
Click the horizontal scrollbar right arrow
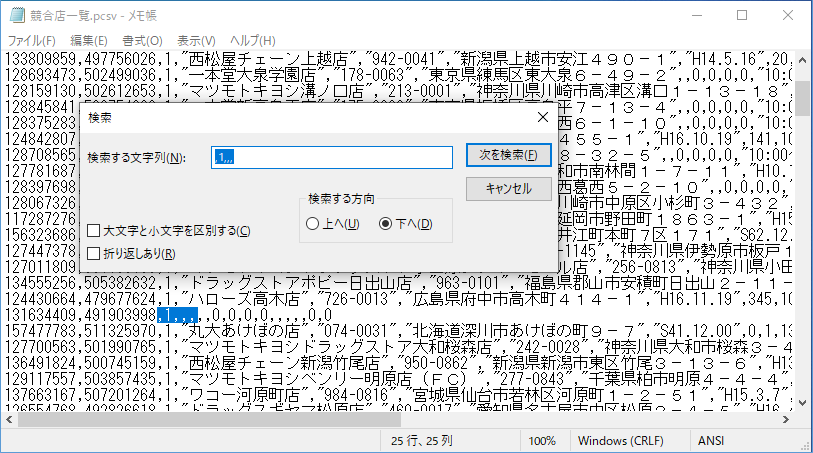click(x=786, y=419)
